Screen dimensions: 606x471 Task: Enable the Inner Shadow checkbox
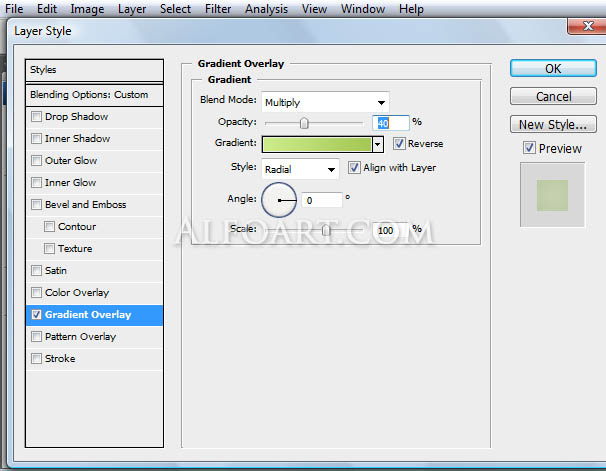[x=36, y=139]
